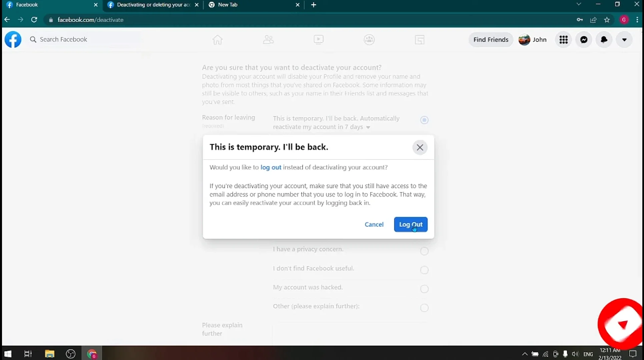Open File Explorer from the taskbar
Image resolution: width=644 pixels, height=360 pixels.
49,354
